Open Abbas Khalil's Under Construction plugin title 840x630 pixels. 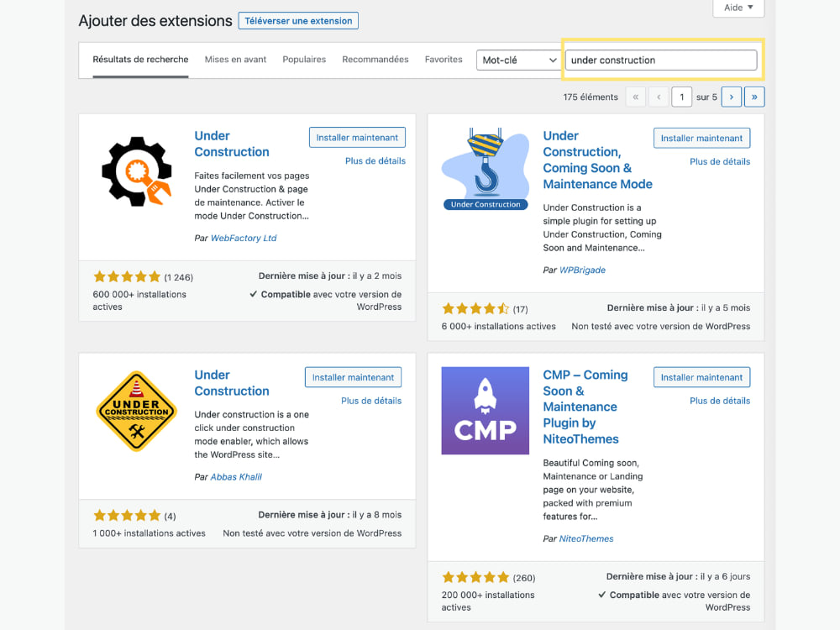pos(232,382)
